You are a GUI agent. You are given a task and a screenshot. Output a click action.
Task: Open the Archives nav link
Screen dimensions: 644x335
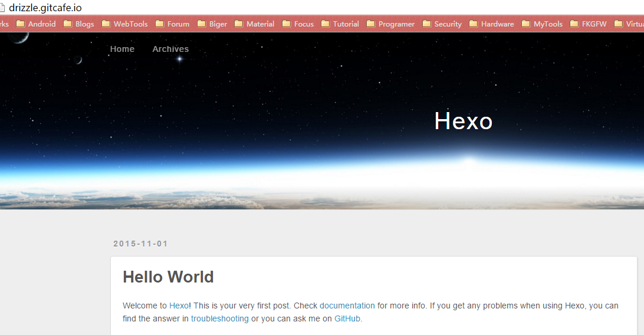[x=170, y=49]
